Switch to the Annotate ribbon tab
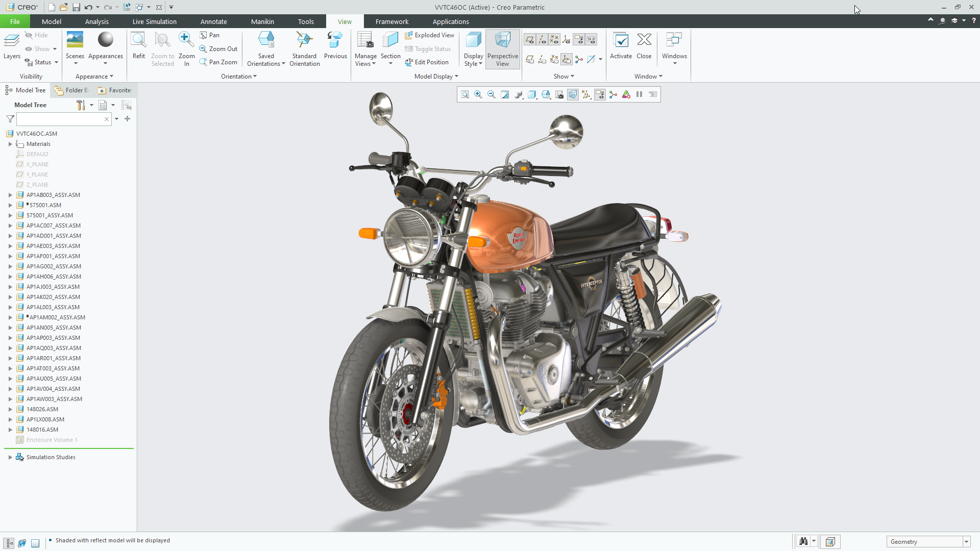The width and height of the screenshot is (980, 551). (213, 21)
